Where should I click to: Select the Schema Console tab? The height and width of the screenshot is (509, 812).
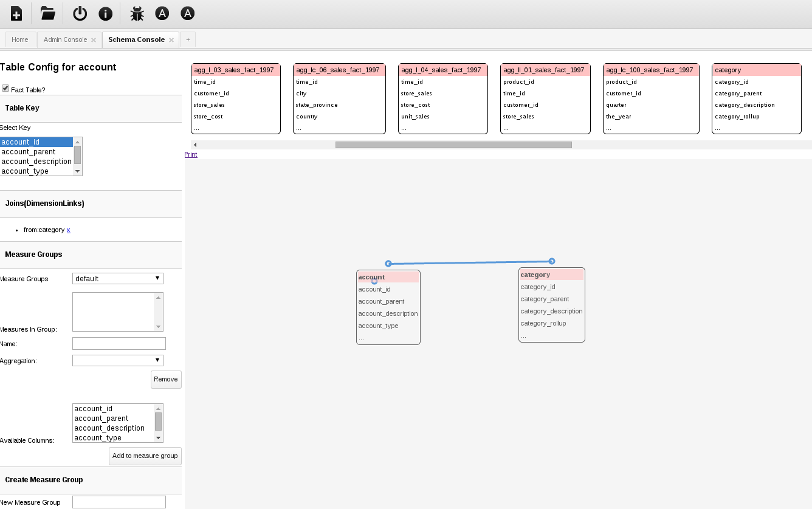tap(137, 39)
